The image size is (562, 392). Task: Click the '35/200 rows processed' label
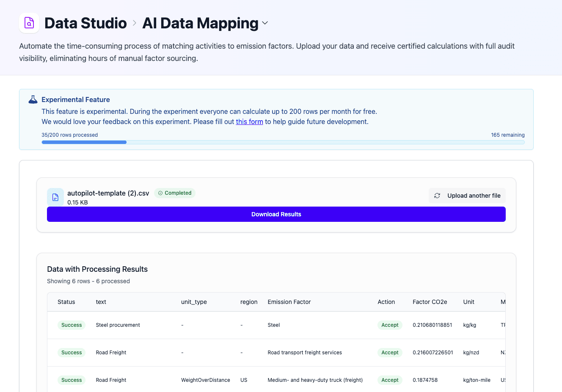[69, 135]
